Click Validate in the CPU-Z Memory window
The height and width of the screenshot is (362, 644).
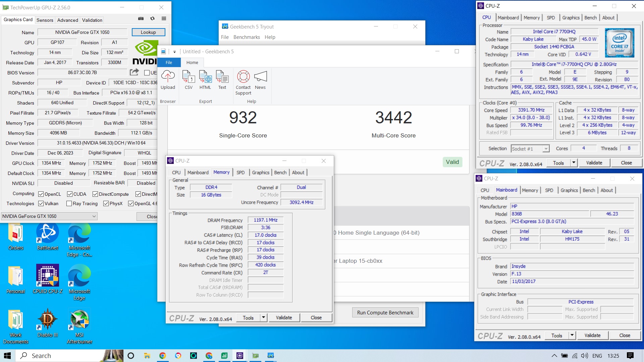[x=284, y=317]
